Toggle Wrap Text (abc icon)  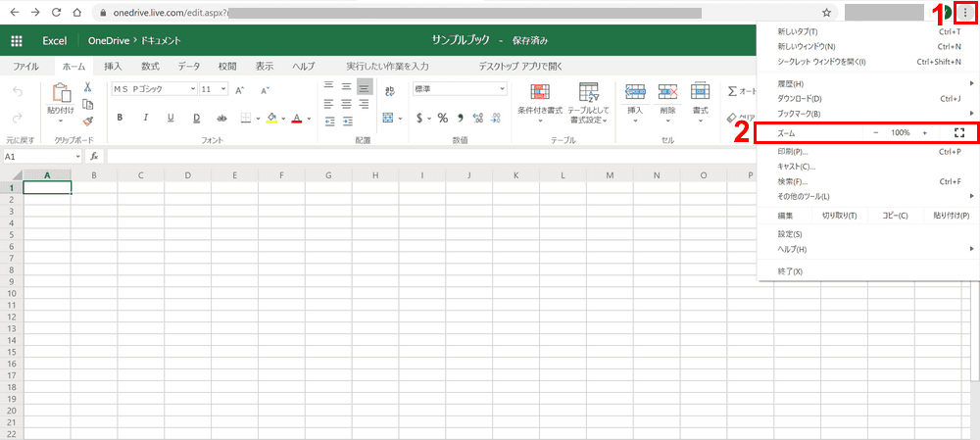389,91
